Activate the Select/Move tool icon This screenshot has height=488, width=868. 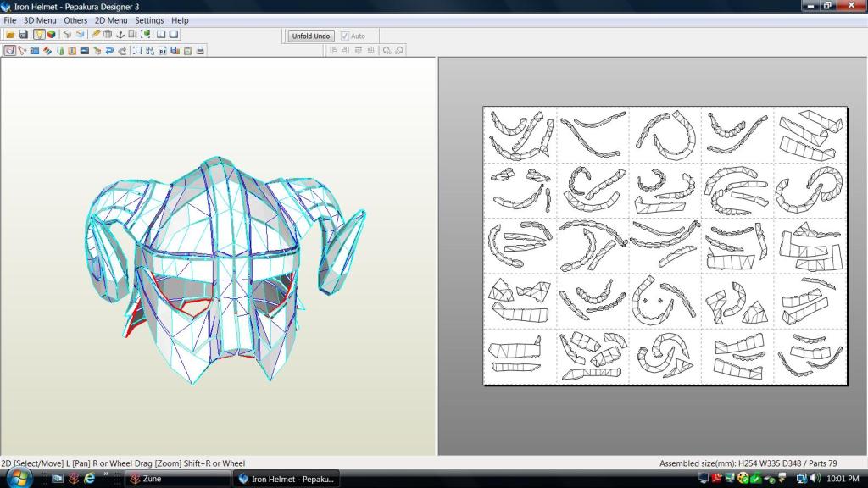pos(9,51)
